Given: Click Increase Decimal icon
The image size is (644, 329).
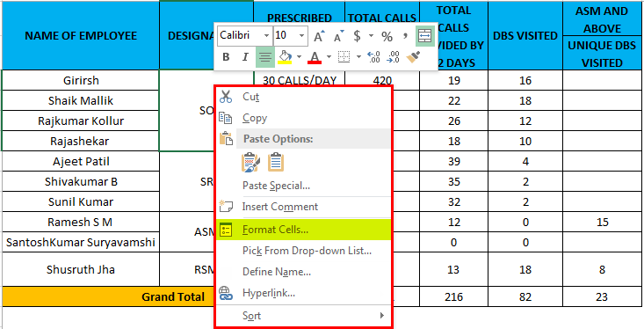Looking at the screenshot, I should click(373, 57).
